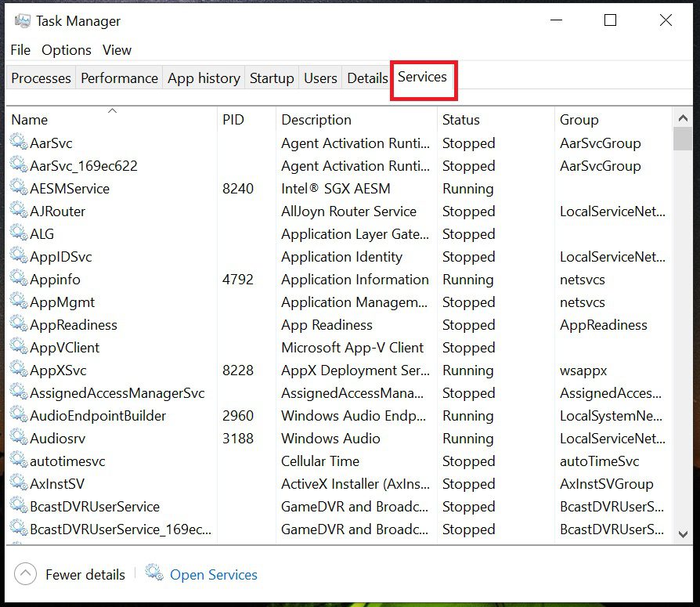
Task: Sort by the PID column header
Action: [x=247, y=119]
